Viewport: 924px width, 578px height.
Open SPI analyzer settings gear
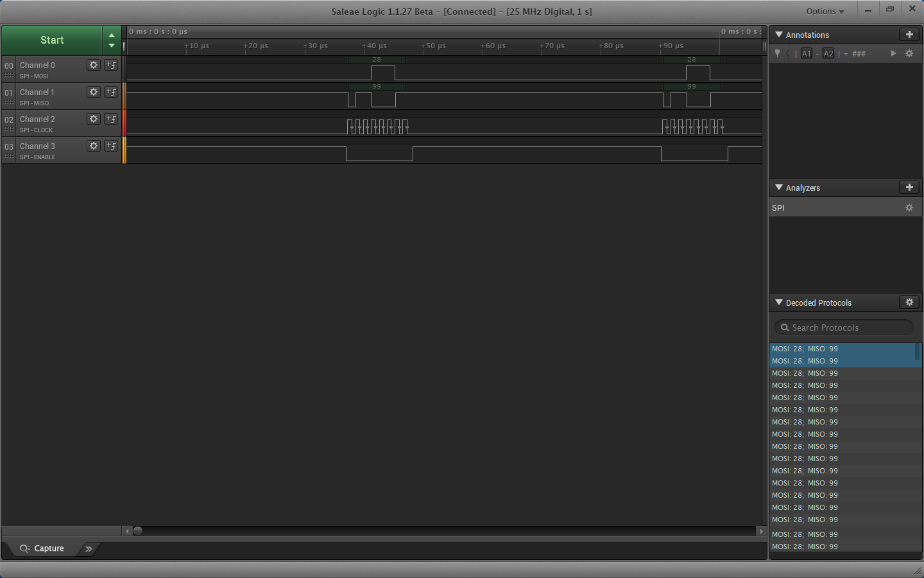click(x=909, y=207)
